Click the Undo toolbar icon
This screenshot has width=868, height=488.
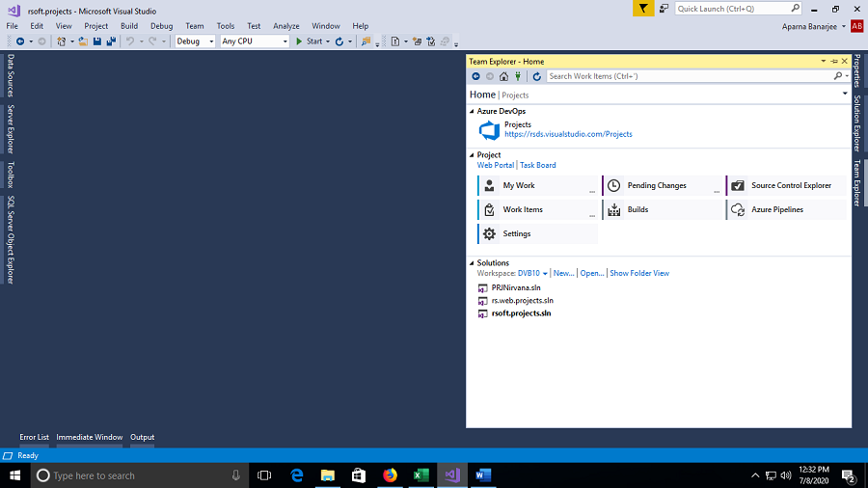130,41
